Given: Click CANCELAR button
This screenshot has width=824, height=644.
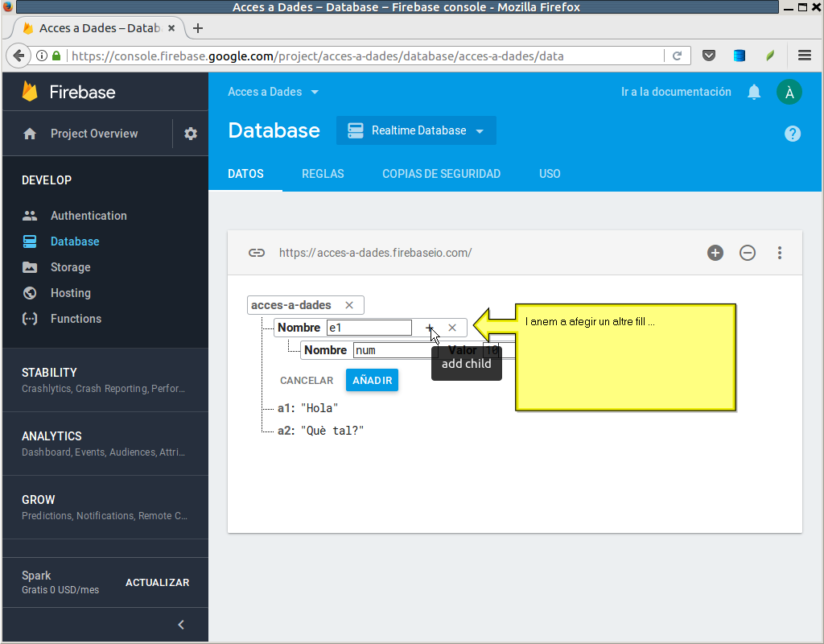Looking at the screenshot, I should [307, 380].
